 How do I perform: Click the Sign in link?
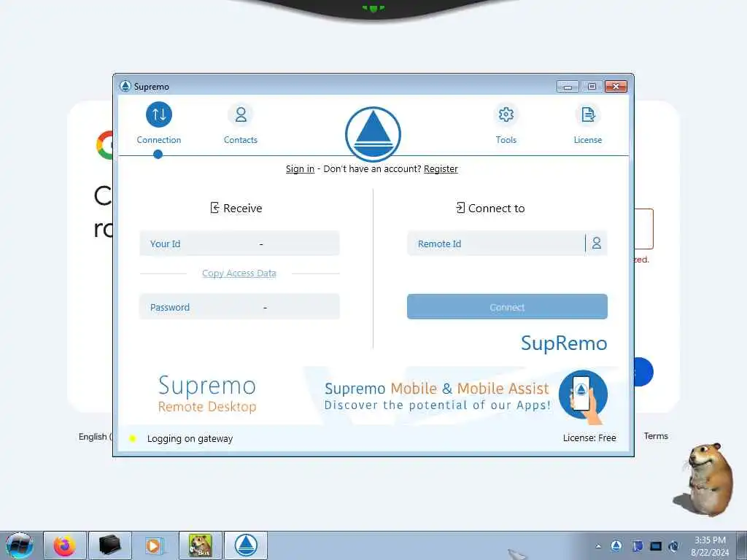300,168
